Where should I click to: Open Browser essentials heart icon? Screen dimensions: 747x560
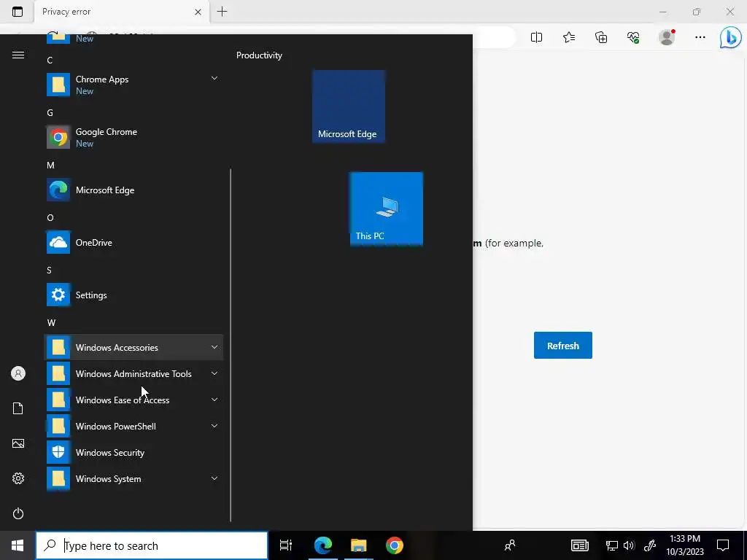633,37
